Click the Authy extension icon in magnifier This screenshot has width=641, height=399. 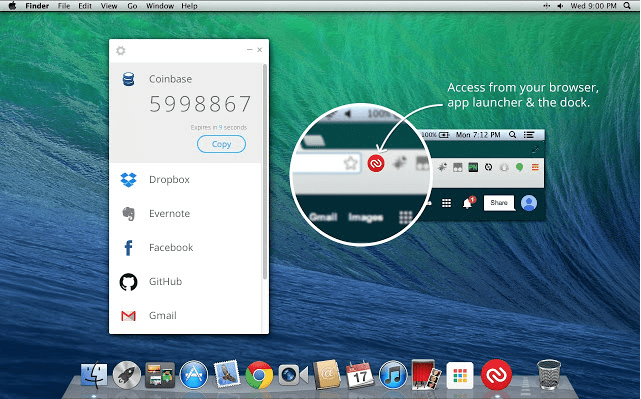pyautogui.click(x=376, y=164)
